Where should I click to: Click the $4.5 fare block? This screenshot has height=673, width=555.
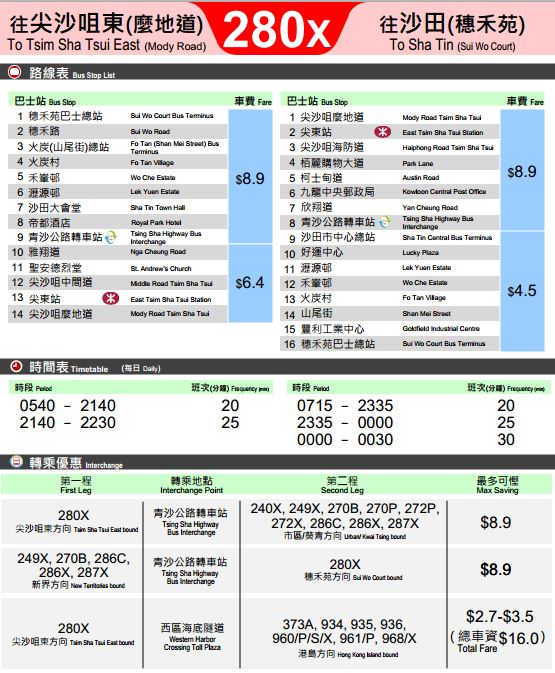pyautogui.click(x=522, y=291)
